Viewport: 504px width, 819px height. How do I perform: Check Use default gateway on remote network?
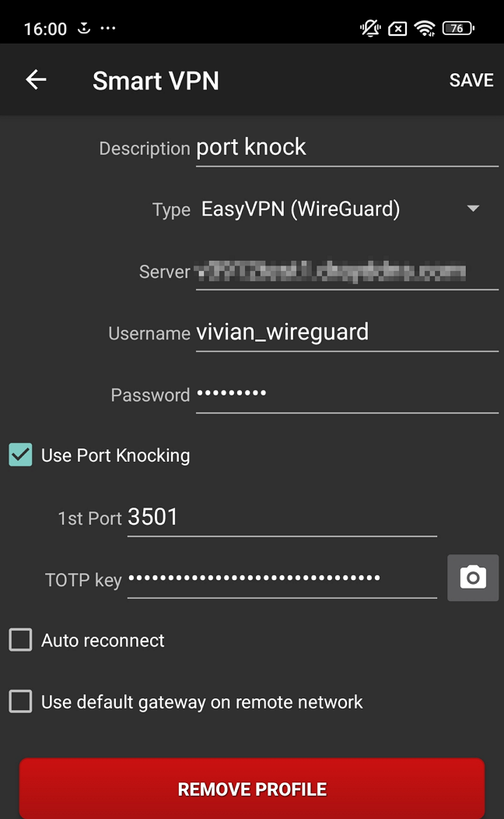click(x=21, y=701)
